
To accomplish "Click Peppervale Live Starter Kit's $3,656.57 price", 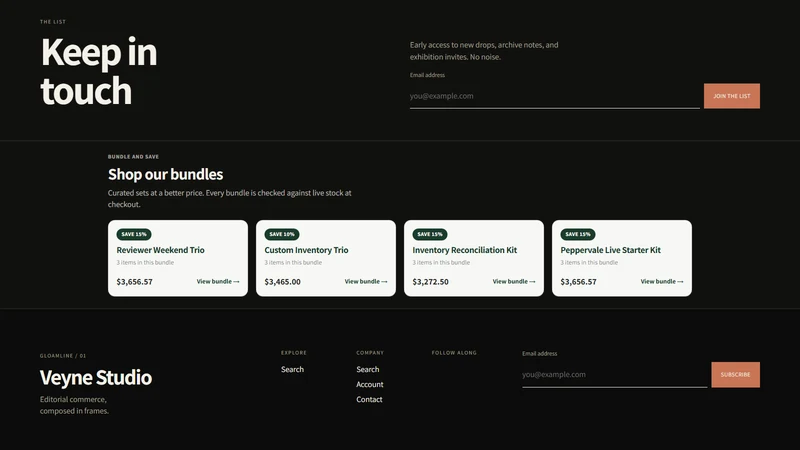I will click(578, 282).
